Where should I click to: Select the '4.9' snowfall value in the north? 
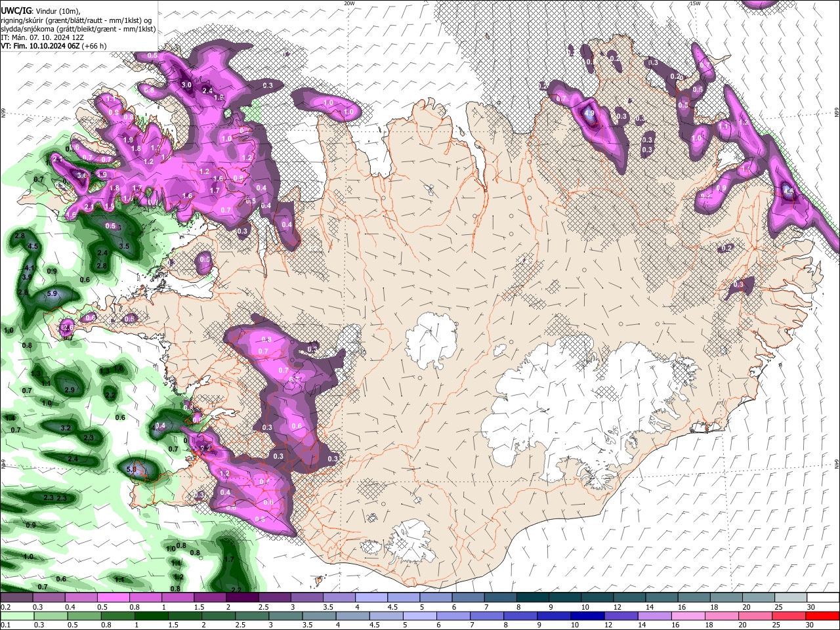coord(589,114)
